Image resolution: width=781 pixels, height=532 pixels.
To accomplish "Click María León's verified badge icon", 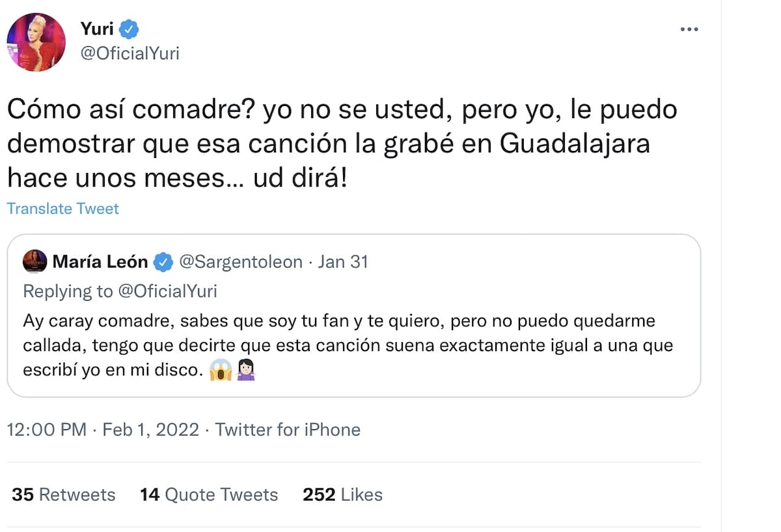I will pos(163,262).
